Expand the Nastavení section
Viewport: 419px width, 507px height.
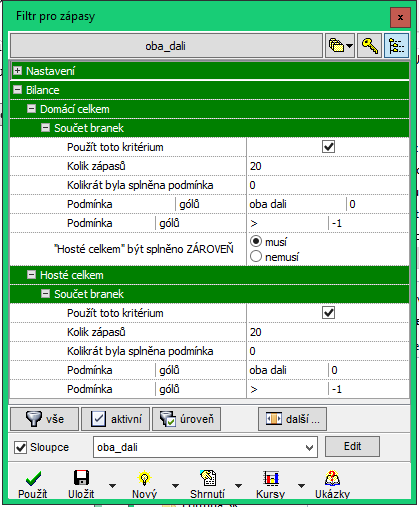(17, 71)
